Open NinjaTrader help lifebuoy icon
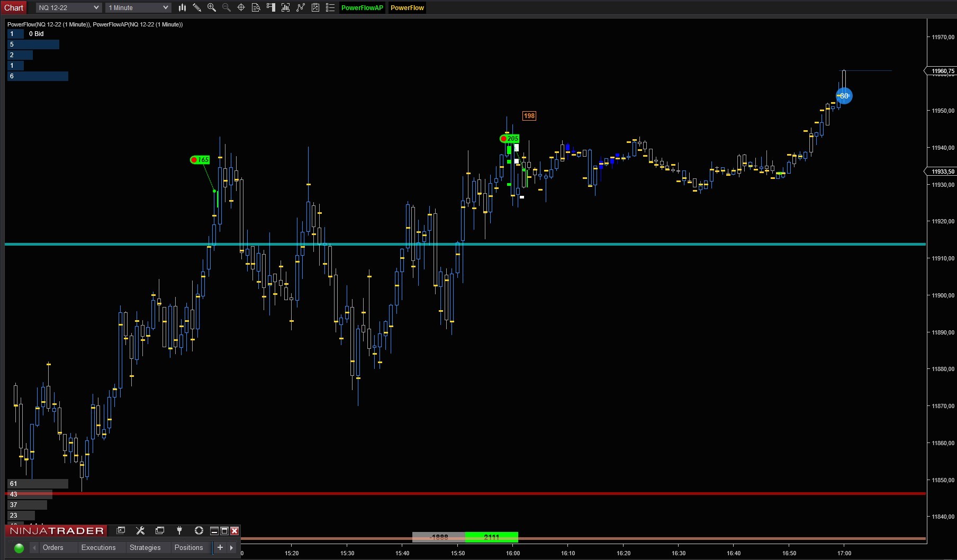957x560 pixels. pos(199,530)
